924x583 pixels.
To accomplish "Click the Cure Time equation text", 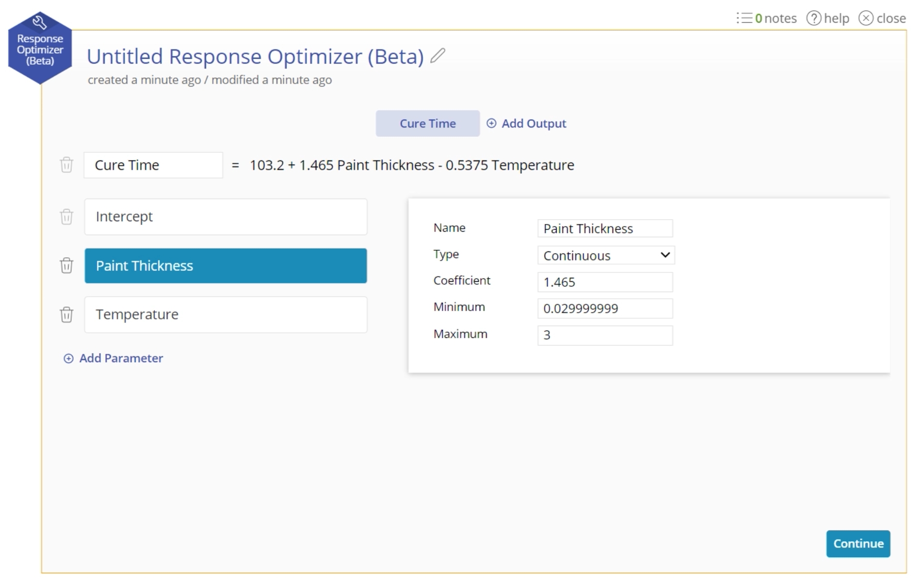I will point(412,165).
